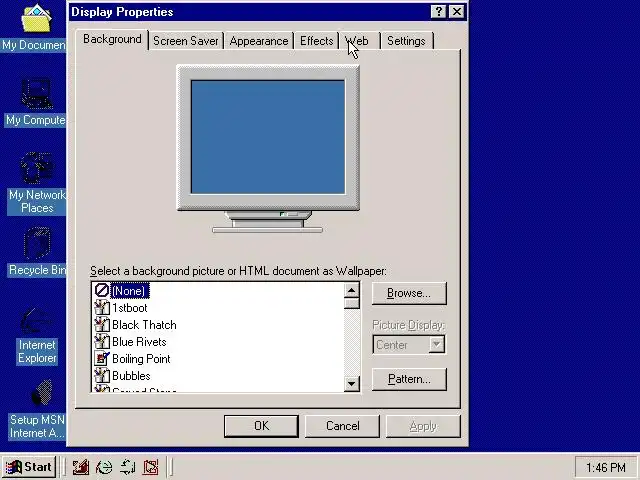Click the Blue Rivets wallpaper file icon
Screen dimensions: 640x480
coord(102,342)
